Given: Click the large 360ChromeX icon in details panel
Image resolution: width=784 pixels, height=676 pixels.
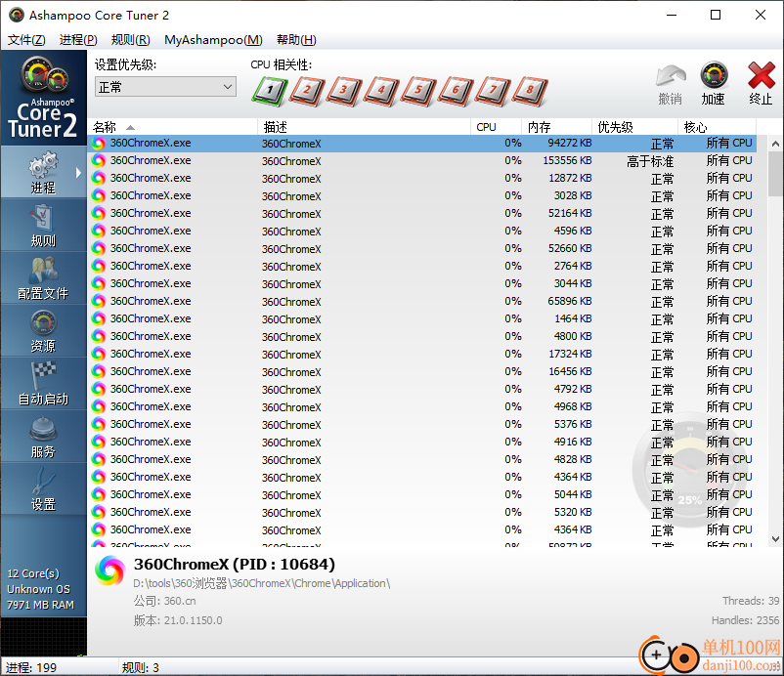Looking at the screenshot, I should pos(109,570).
